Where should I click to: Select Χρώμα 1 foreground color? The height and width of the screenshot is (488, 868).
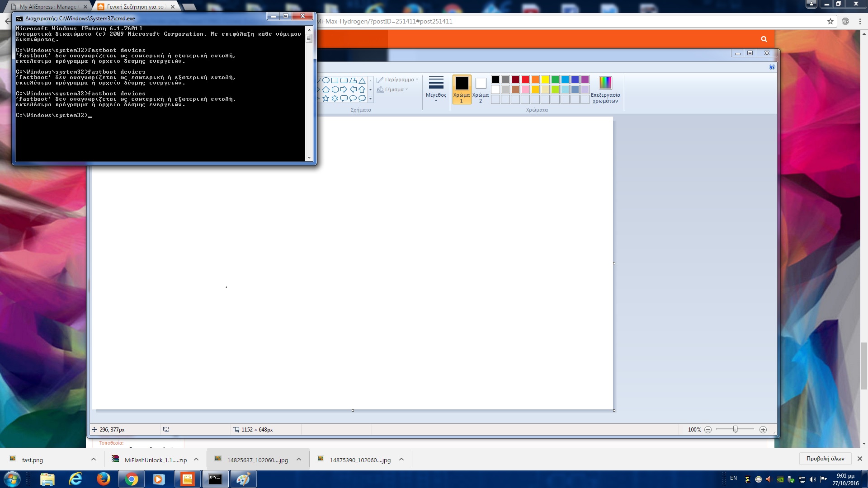point(462,89)
